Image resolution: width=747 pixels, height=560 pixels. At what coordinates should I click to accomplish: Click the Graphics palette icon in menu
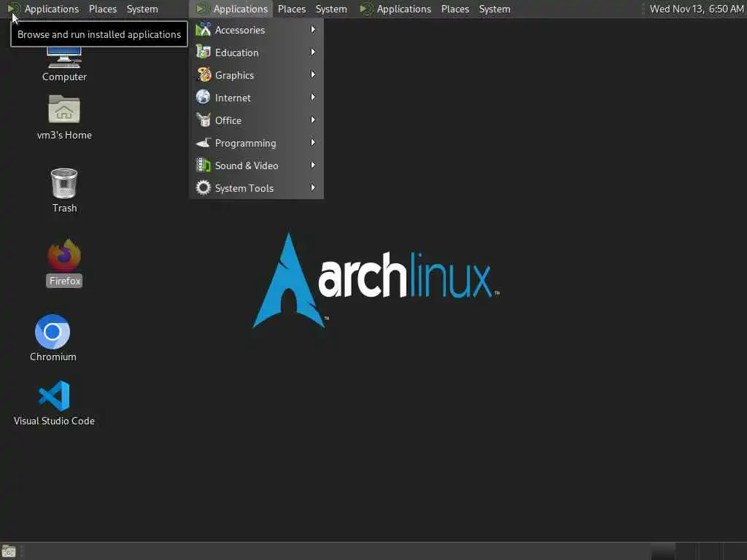coord(204,75)
